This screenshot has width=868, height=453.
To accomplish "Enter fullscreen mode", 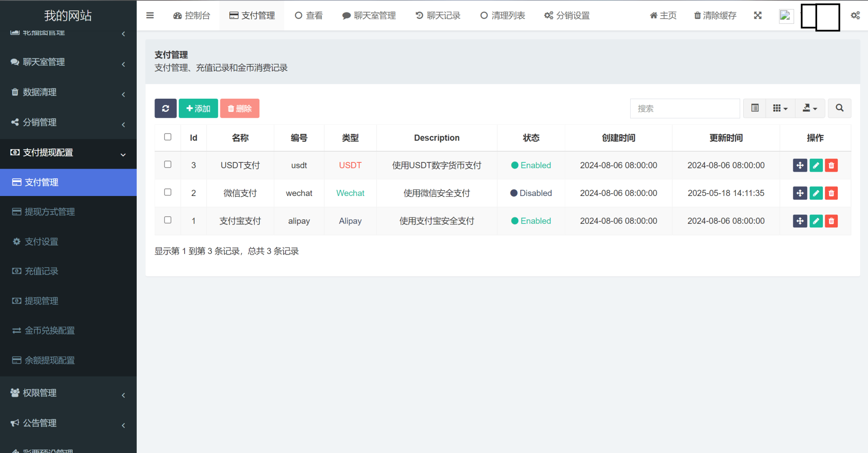I will [758, 15].
